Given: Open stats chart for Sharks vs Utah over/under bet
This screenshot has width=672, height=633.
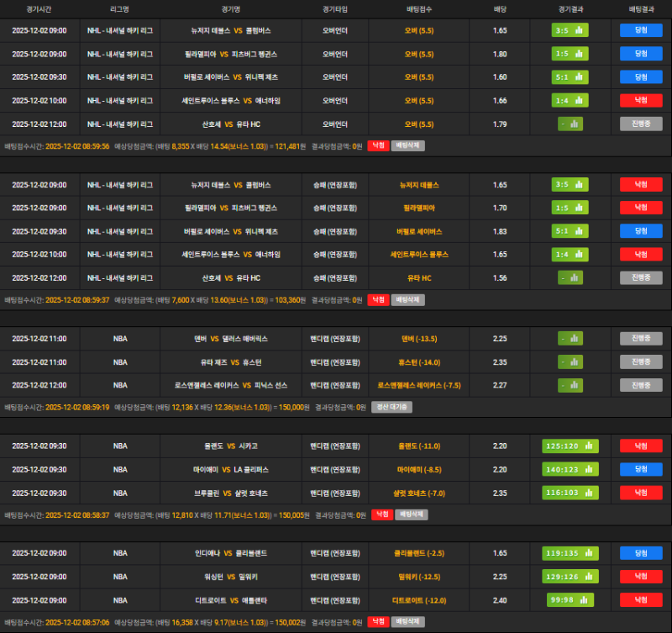Looking at the screenshot, I should [x=570, y=124].
